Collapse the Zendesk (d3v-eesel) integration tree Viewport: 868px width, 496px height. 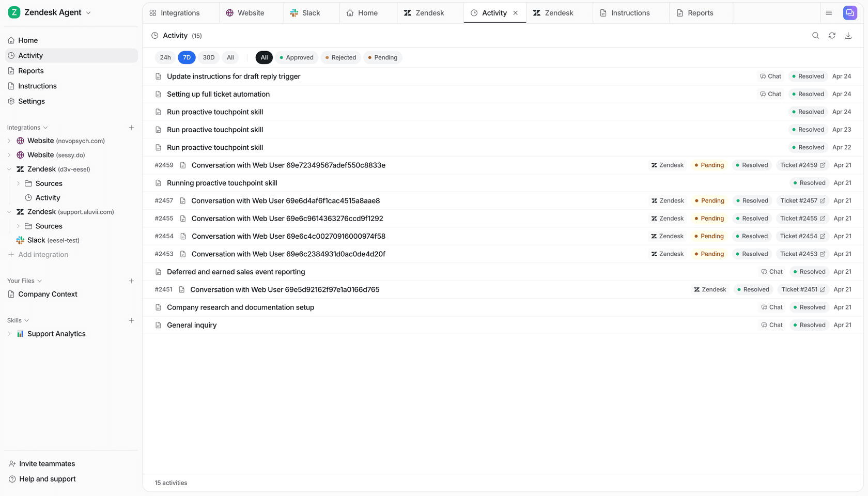pos(9,169)
